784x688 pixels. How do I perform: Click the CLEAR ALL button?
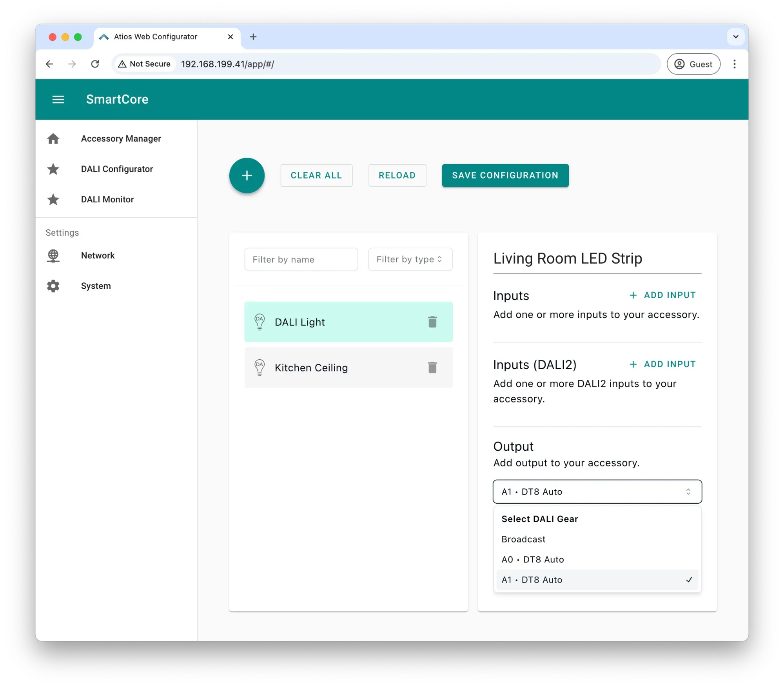coord(316,175)
